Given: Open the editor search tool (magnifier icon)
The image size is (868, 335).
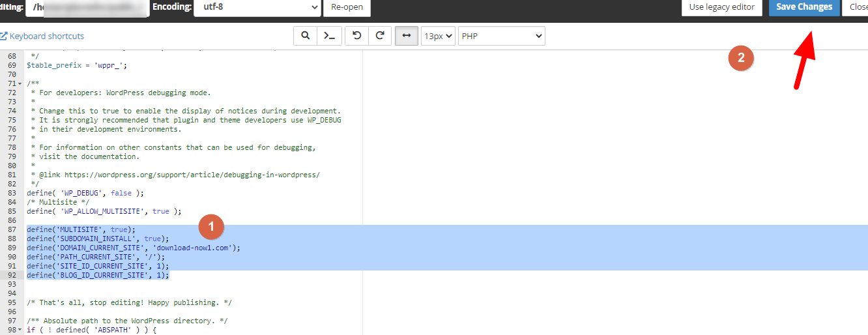Looking at the screenshot, I should (x=305, y=36).
